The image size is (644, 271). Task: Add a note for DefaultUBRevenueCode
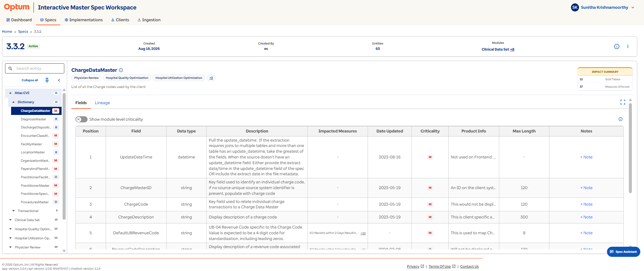coord(586,233)
